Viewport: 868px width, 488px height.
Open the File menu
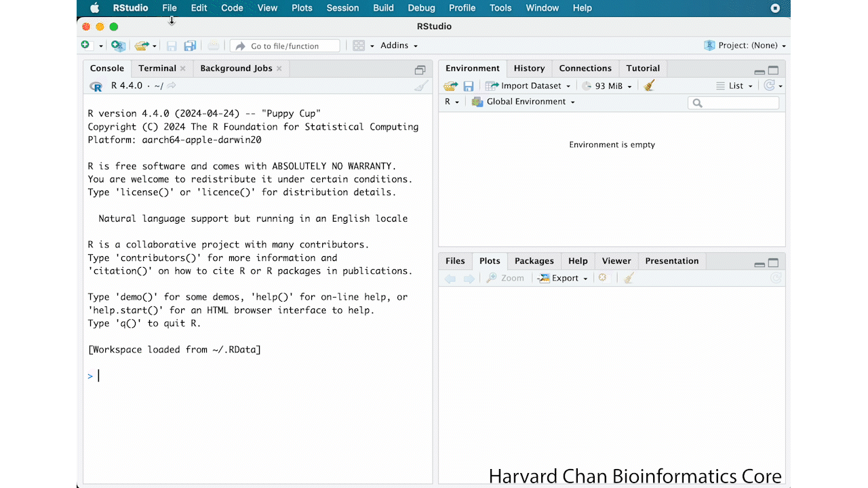click(x=170, y=8)
